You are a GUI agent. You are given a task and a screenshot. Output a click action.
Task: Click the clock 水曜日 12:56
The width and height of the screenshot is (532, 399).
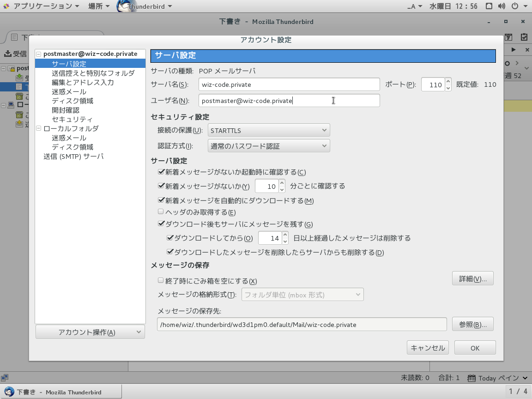(453, 6)
